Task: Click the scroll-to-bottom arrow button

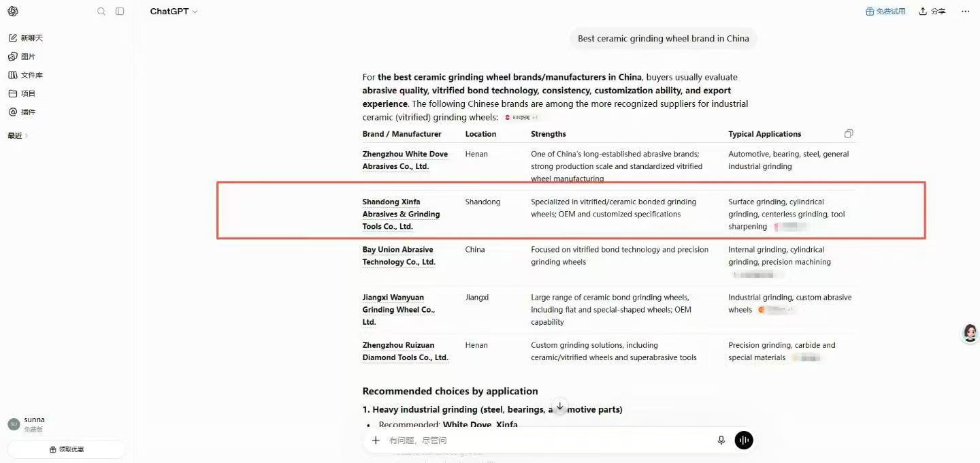Action: click(559, 406)
